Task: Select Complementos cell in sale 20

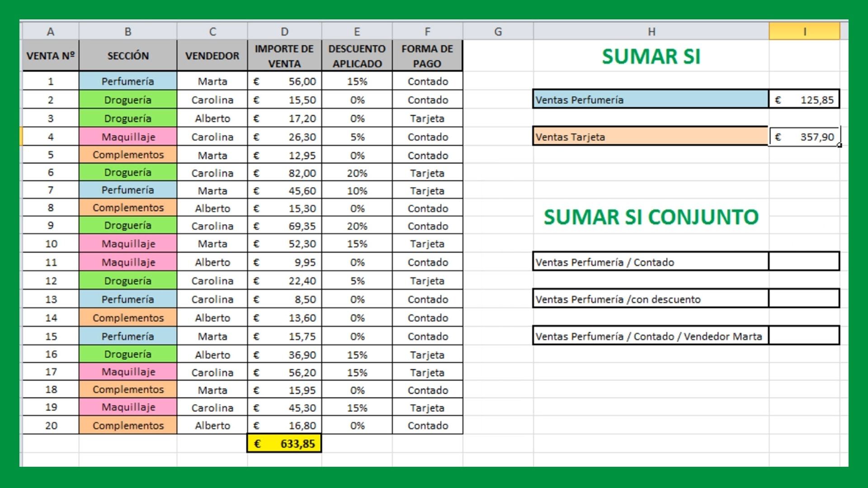Action: tap(128, 425)
